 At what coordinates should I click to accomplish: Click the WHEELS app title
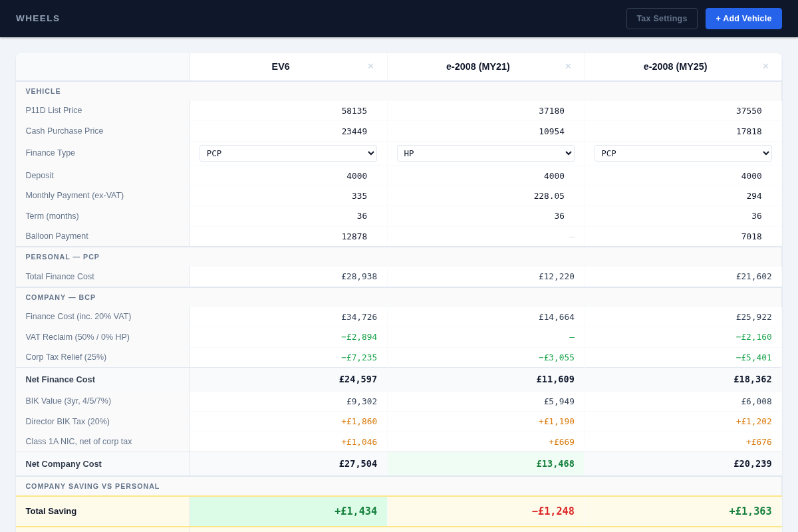tap(38, 19)
